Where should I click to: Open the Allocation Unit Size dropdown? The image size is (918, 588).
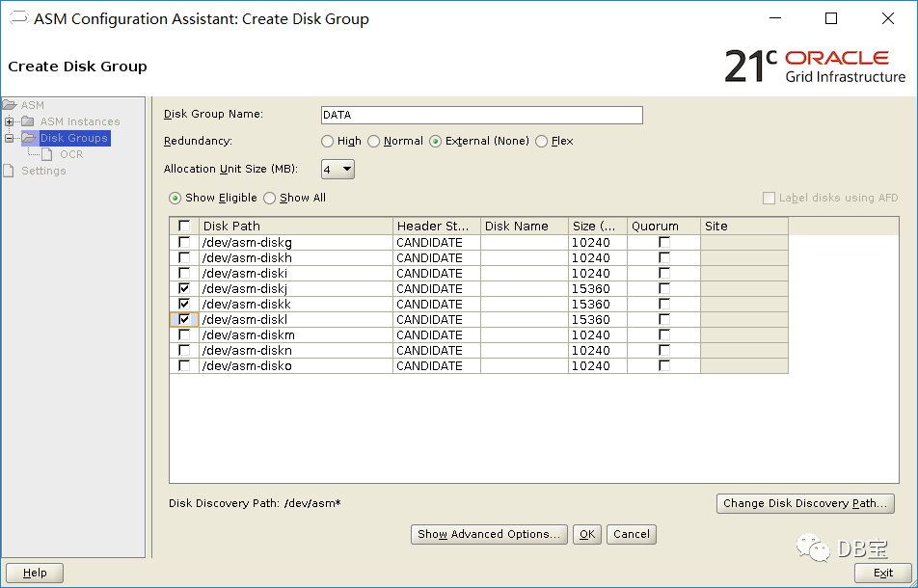[x=338, y=170]
